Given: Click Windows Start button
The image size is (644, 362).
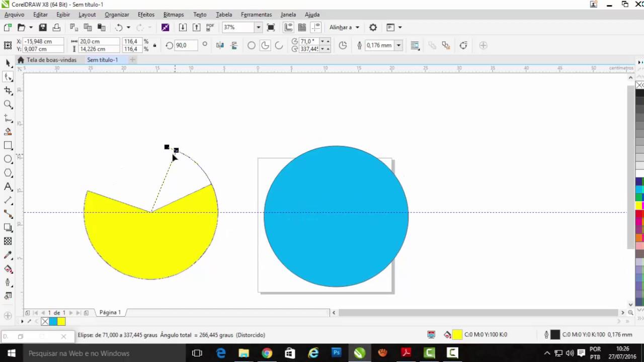Looking at the screenshot, I should (11, 353).
